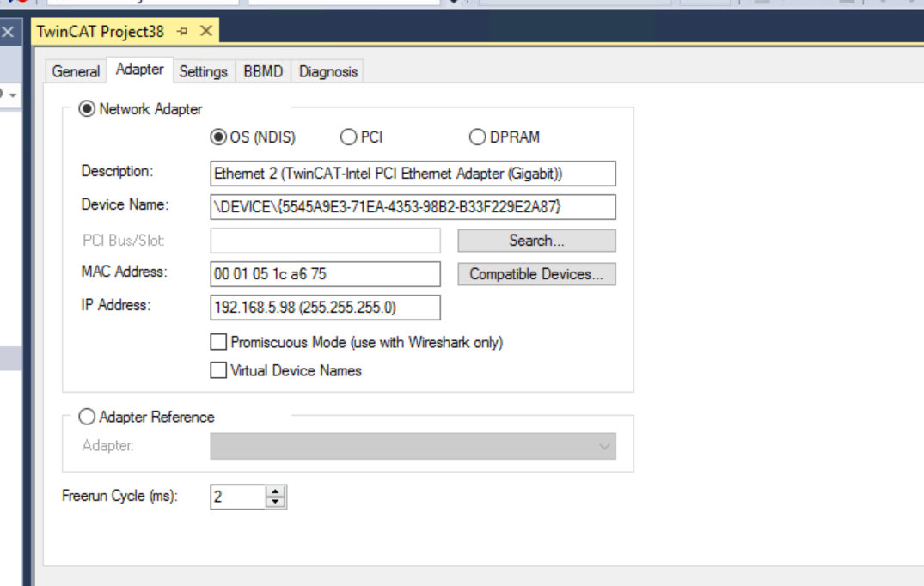The width and height of the screenshot is (924, 586).
Task: Increase the Freerun Cycle value
Action: (275, 491)
